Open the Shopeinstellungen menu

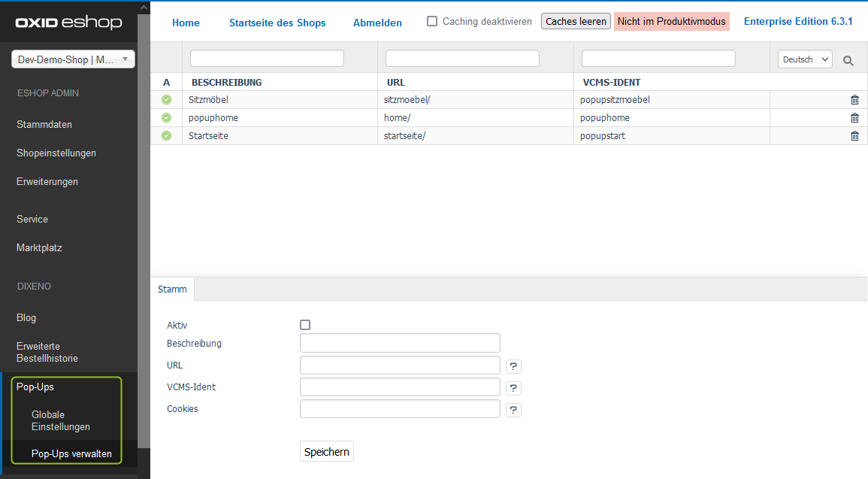pyautogui.click(x=56, y=153)
